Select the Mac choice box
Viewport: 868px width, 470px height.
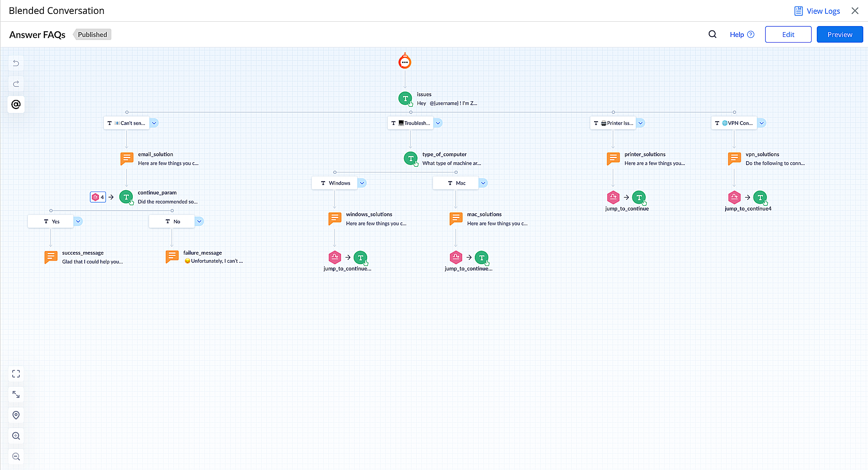pyautogui.click(x=456, y=183)
